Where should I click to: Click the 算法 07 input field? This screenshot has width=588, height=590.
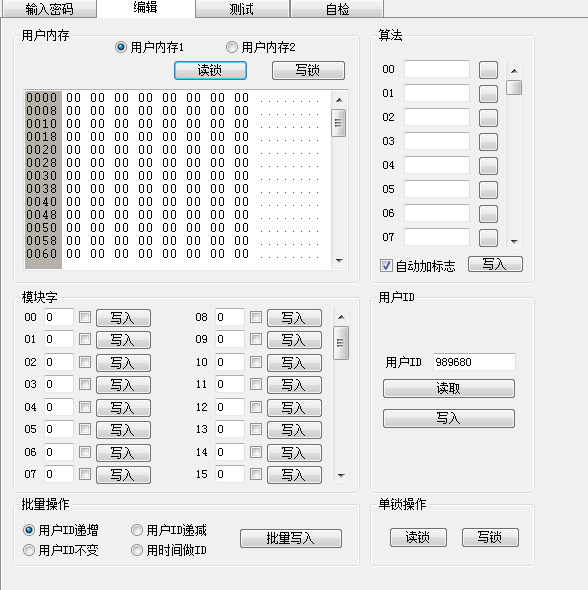tap(437, 237)
